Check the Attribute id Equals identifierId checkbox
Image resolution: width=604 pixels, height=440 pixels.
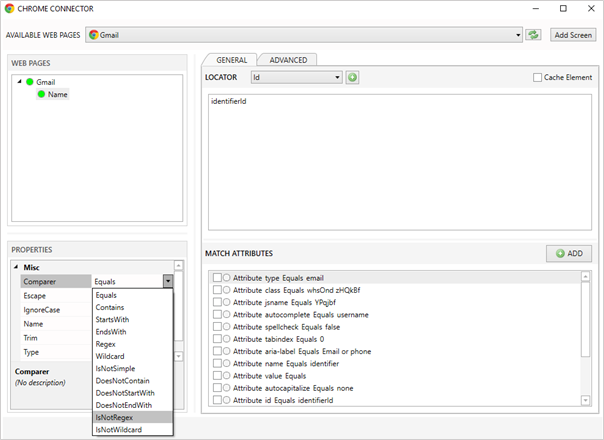point(217,400)
